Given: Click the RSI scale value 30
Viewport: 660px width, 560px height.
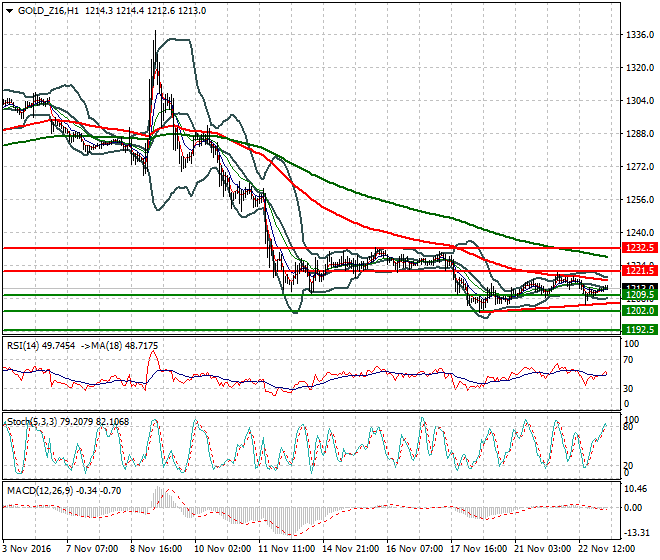Looking at the screenshot, I should (x=628, y=389).
